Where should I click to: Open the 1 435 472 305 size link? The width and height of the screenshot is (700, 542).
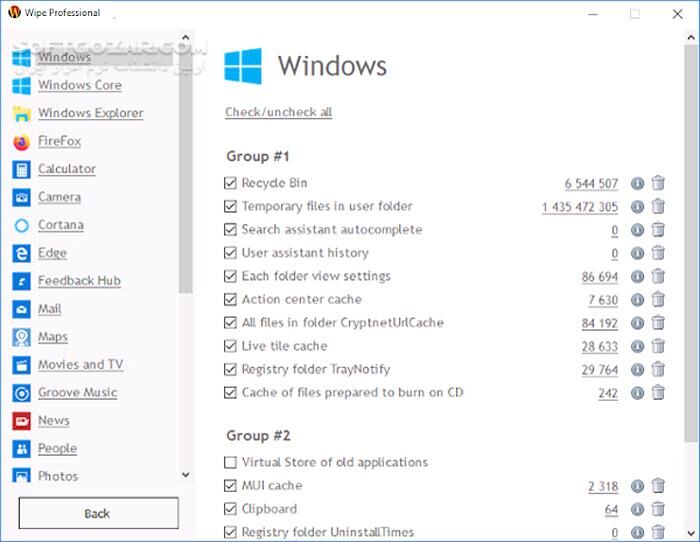click(579, 207)
